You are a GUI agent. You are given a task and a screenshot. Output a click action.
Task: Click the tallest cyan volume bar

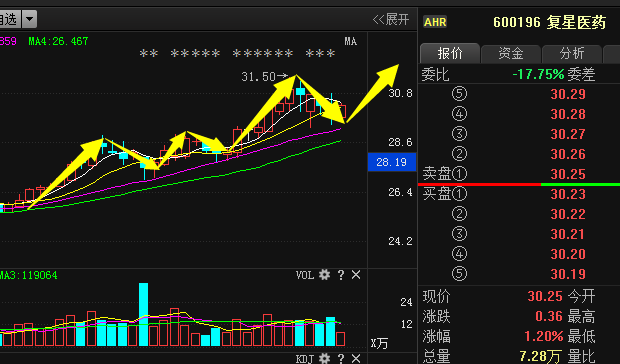[x=144, y=315]
